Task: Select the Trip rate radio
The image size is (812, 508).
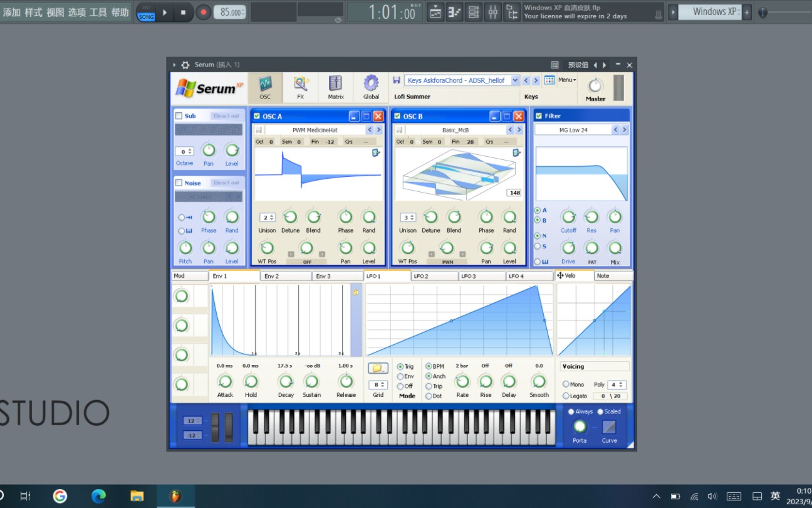Action: pos(429,386)
